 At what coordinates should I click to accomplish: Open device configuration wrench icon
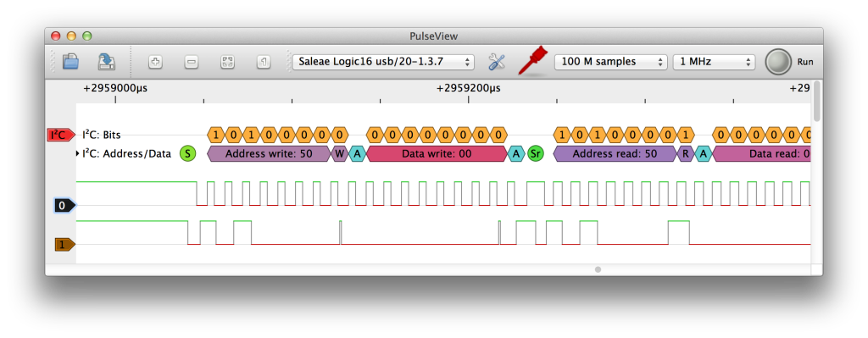pyautogui.click(x=497, y=62)
